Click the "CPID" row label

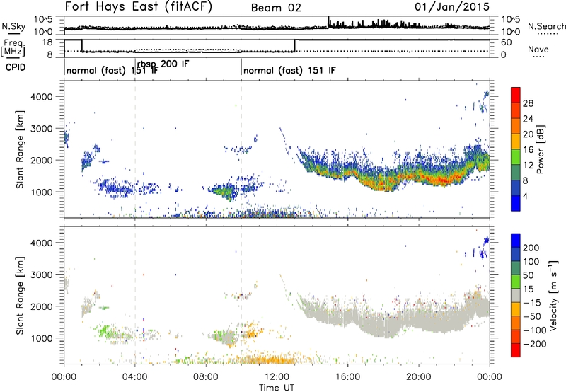[16, 67]
